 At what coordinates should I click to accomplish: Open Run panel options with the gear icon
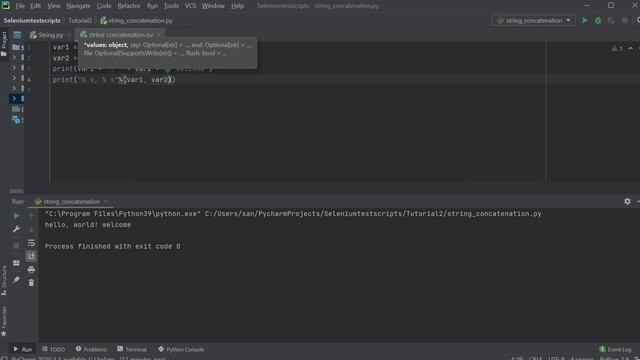[x=627, y=201]
